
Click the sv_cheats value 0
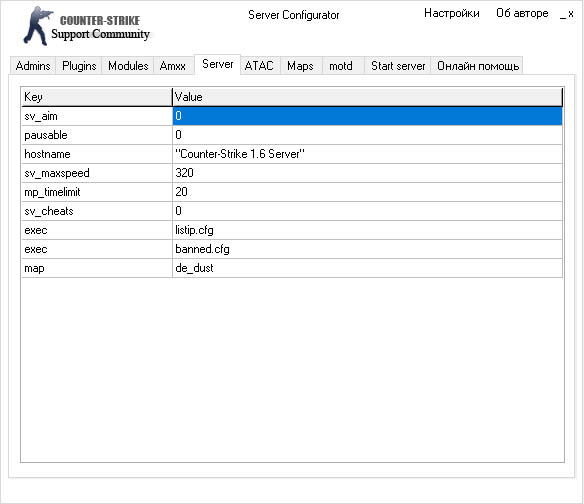click(x=368, y=211)
